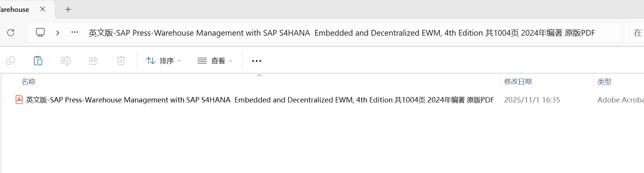This screenshot has width=644, height=173.
Task: Expand the breadcrumb chevron after This PC
Action: point(58,33)
